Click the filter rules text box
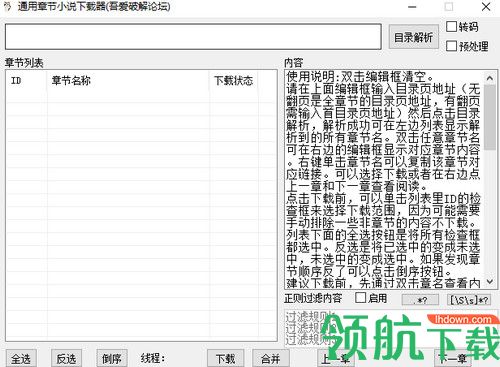 (391, 328)
